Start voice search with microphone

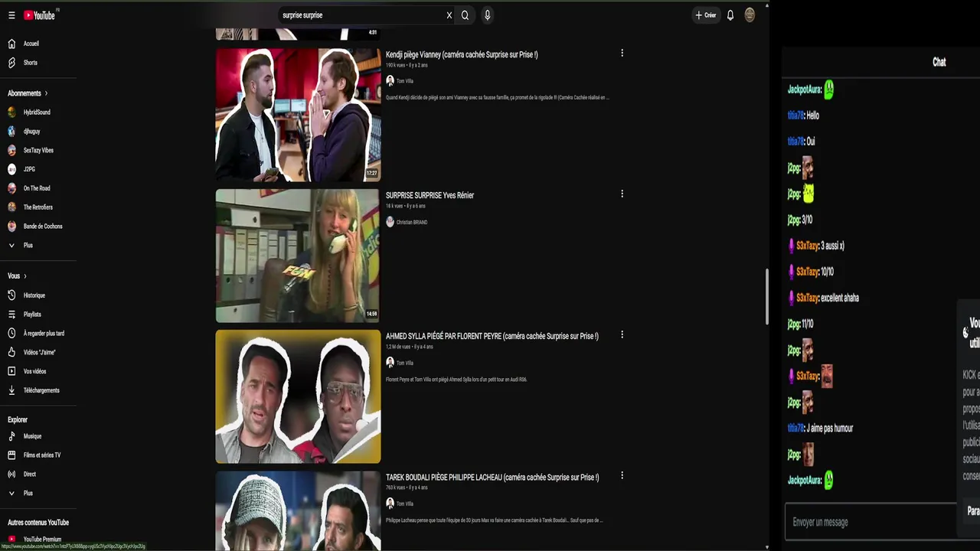coord(487,15)
